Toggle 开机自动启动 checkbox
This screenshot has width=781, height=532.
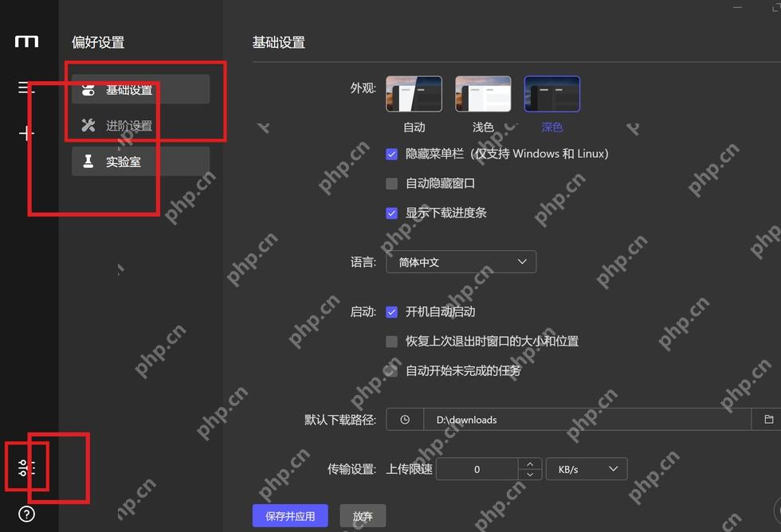[391, 312]
